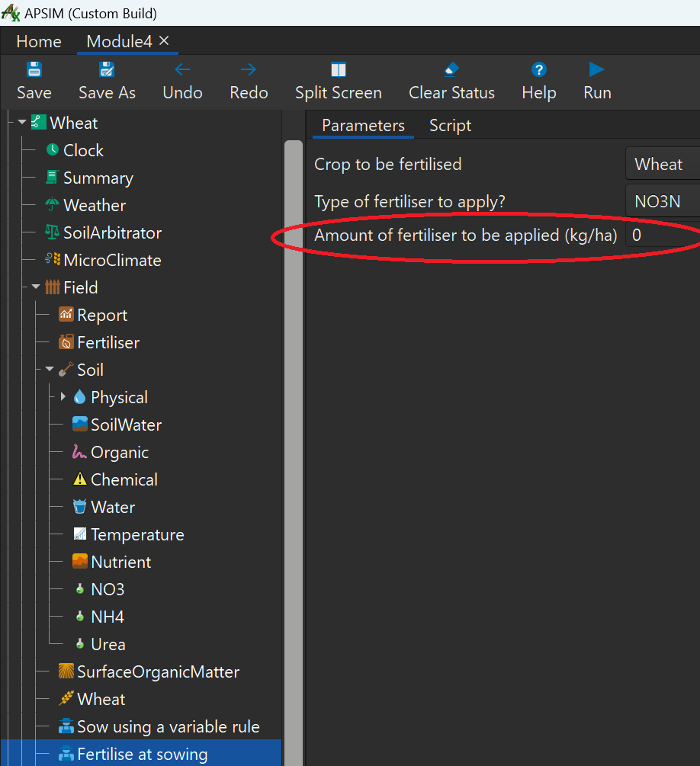
Task: Click the Clock node icon
Action: [x=53, y=149]
